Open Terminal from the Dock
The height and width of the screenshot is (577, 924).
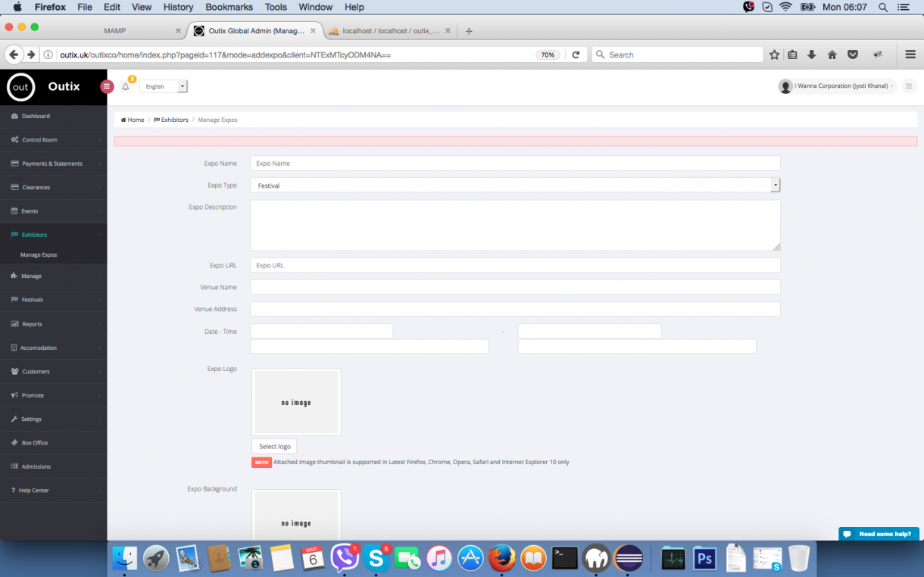[565, 559]
